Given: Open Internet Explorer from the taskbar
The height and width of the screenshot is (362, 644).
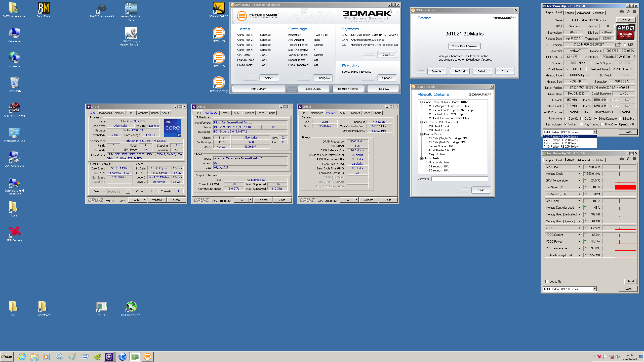Looking at the screenshot, I should tap(22, 356).
